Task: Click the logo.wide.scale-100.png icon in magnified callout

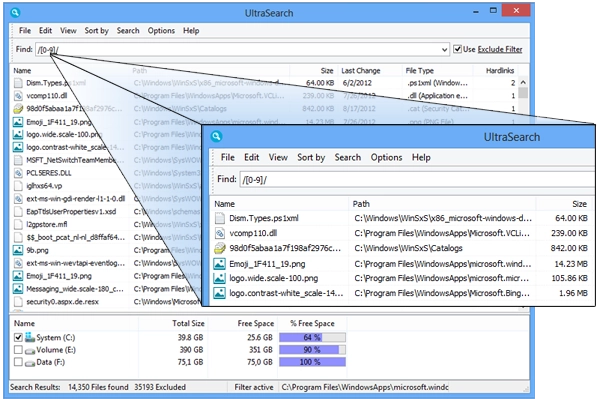Action: [220, 279]
